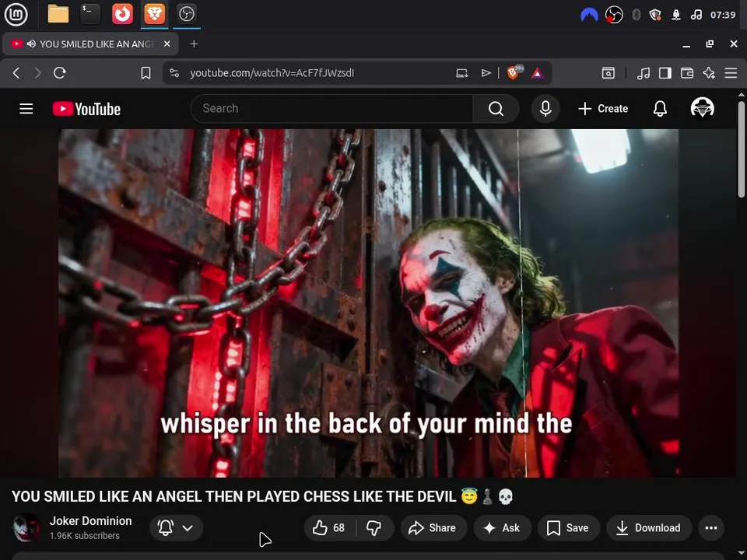Open the file manager folder icon in panel

pos(58,14)
